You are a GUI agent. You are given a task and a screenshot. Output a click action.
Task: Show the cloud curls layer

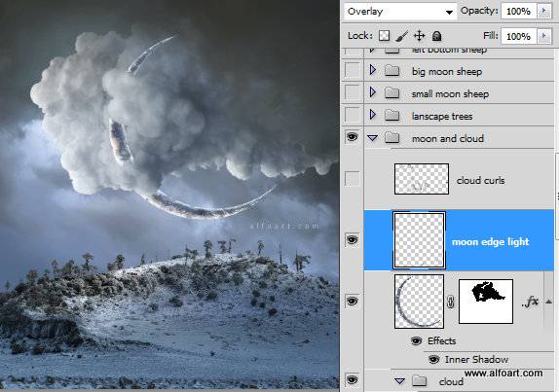[353, 179]
